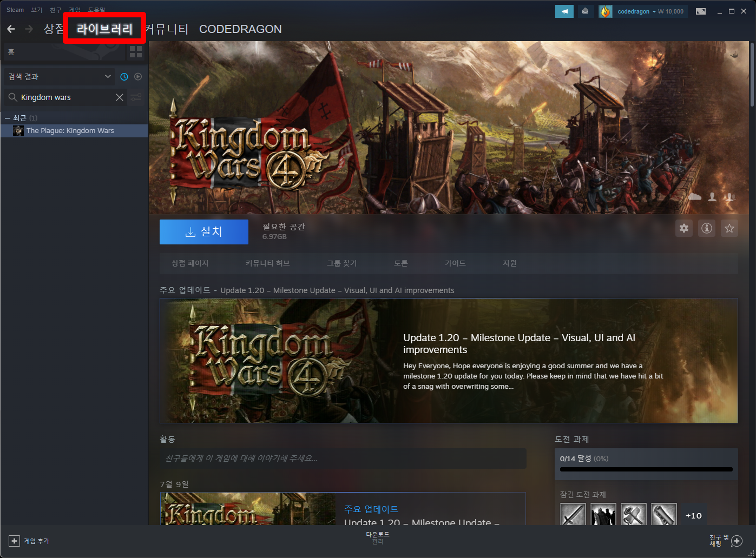Open the 친구 menu

coord(55,10)
